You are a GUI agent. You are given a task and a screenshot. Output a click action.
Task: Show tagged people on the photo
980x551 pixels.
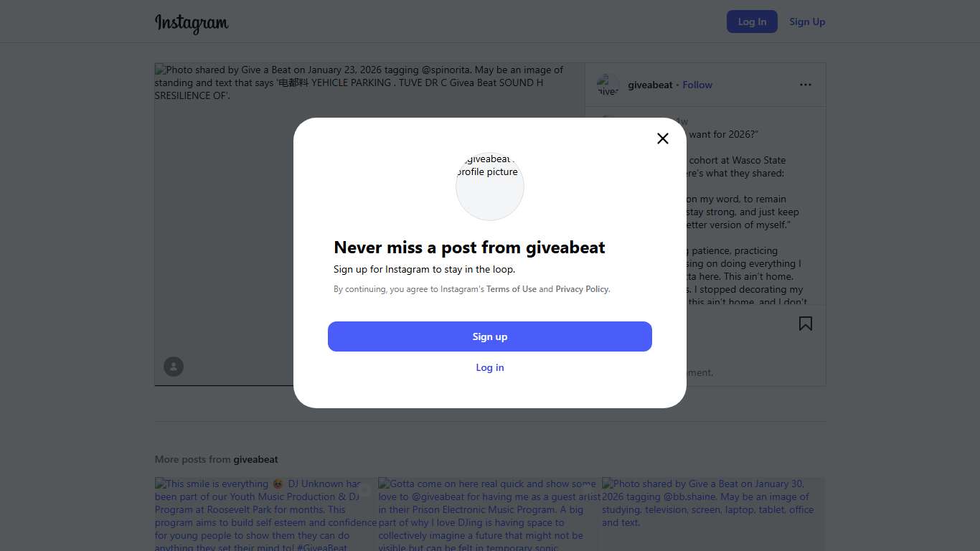click(x=174, y=367)
